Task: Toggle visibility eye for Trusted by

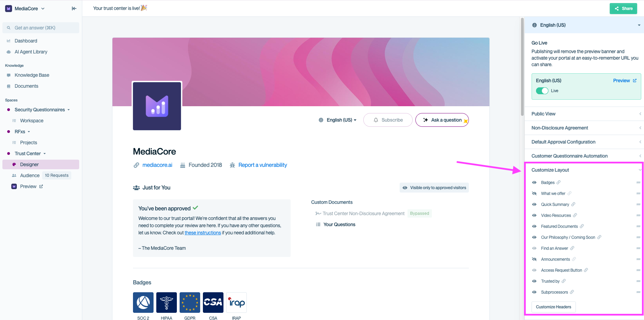Action: tap(534, 281)
